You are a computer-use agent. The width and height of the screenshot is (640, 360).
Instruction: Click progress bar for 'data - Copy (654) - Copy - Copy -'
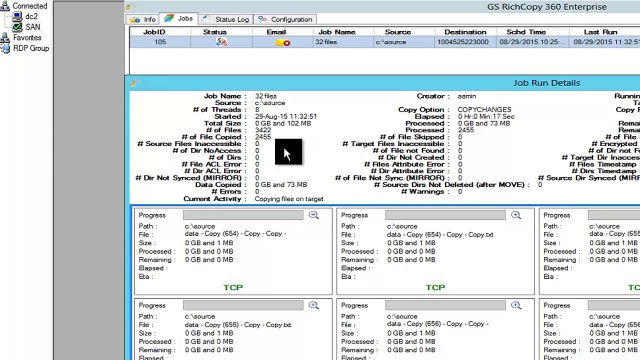pos(243,215)
